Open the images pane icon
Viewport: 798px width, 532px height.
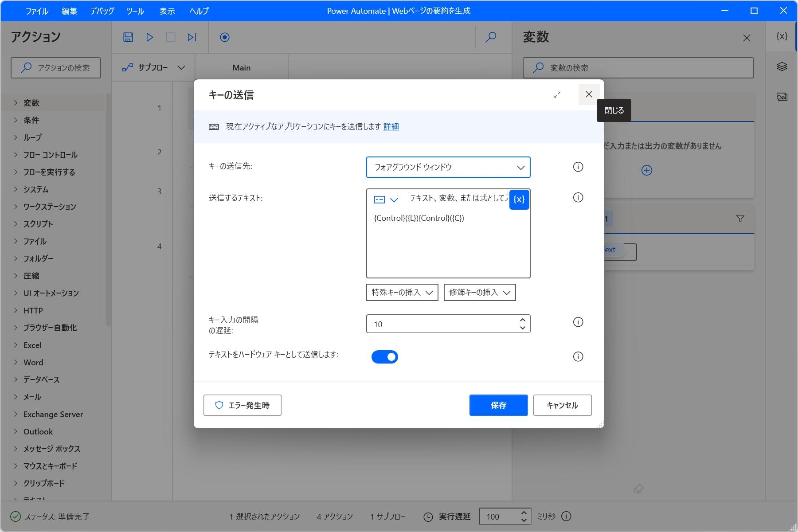[782, 97]
